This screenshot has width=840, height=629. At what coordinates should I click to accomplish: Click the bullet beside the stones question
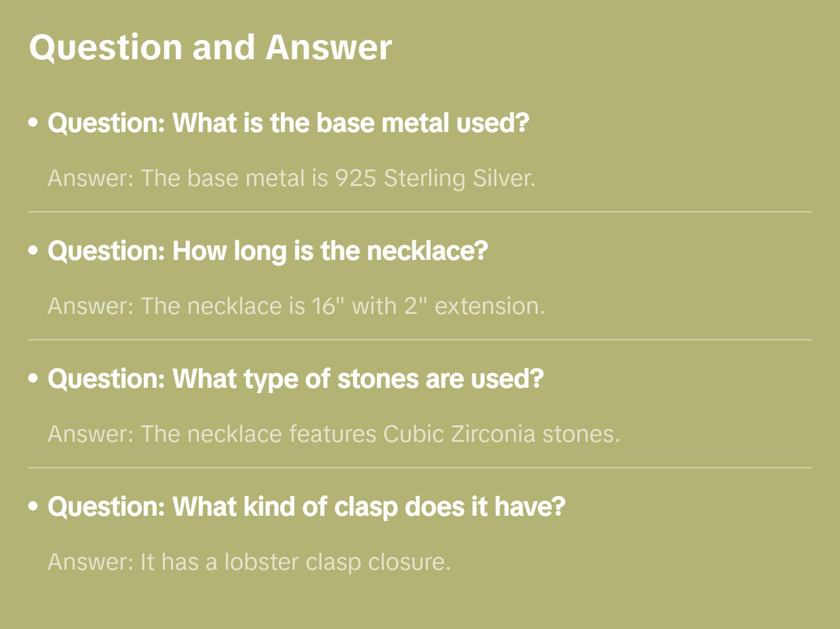point(33,379)
